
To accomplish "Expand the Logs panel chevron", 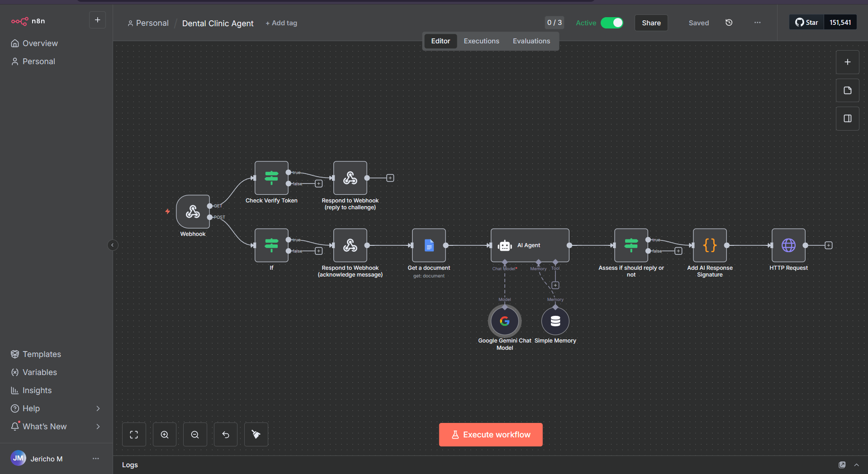I will pos(856,465).
